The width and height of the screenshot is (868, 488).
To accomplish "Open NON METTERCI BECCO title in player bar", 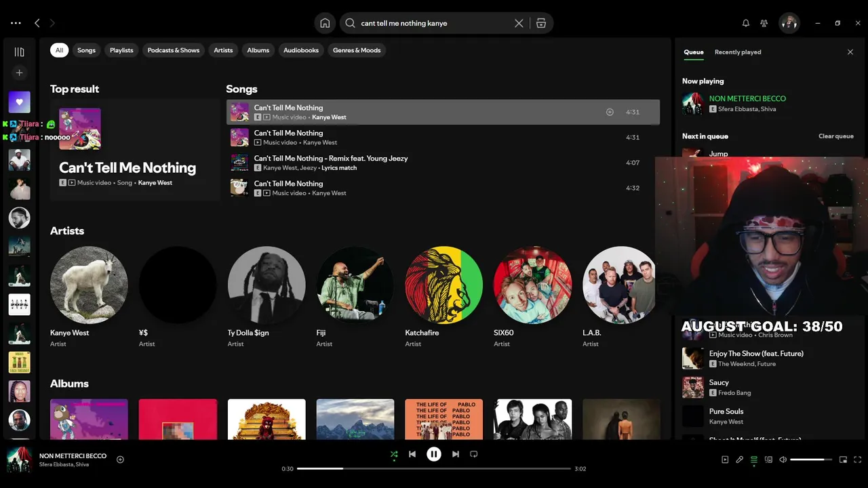I will [73, 456].
